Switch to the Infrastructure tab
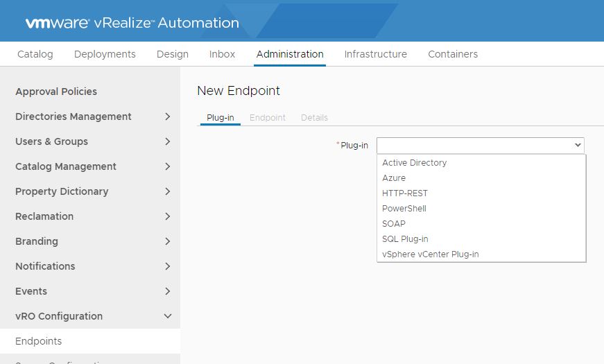Screen dimensions: 604x364 point(376,54)
